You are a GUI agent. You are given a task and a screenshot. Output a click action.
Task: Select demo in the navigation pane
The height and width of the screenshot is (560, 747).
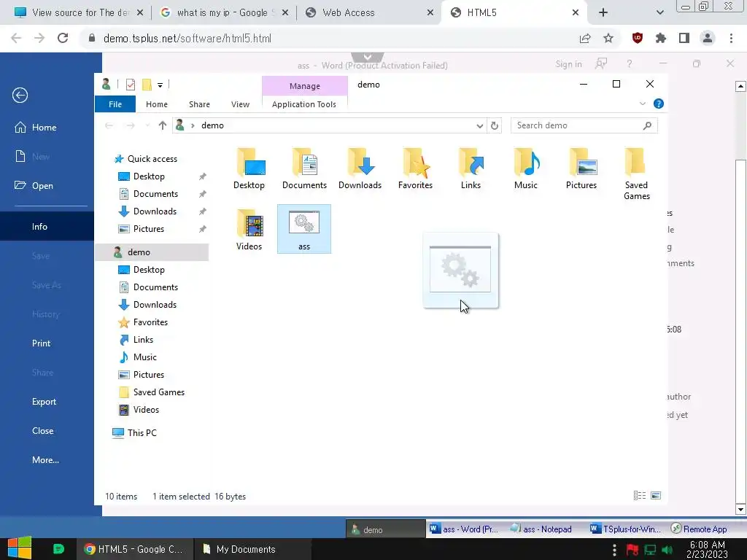click(x=152, y=252)
